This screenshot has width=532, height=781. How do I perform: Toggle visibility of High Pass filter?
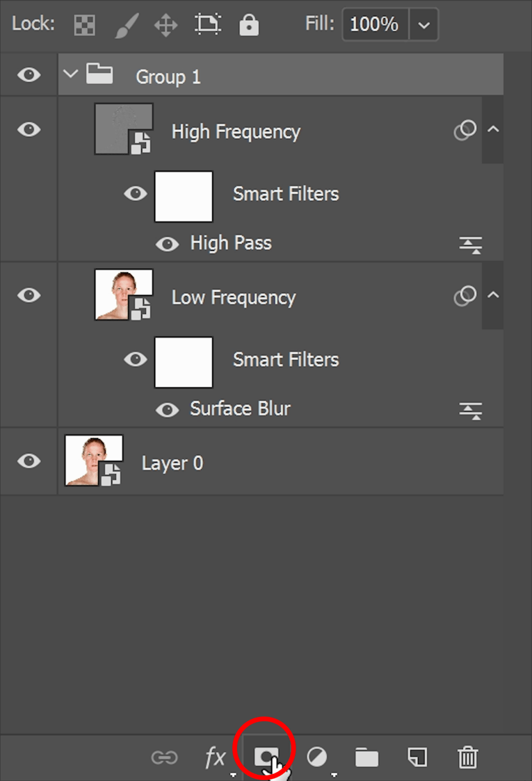coord(167,244)
